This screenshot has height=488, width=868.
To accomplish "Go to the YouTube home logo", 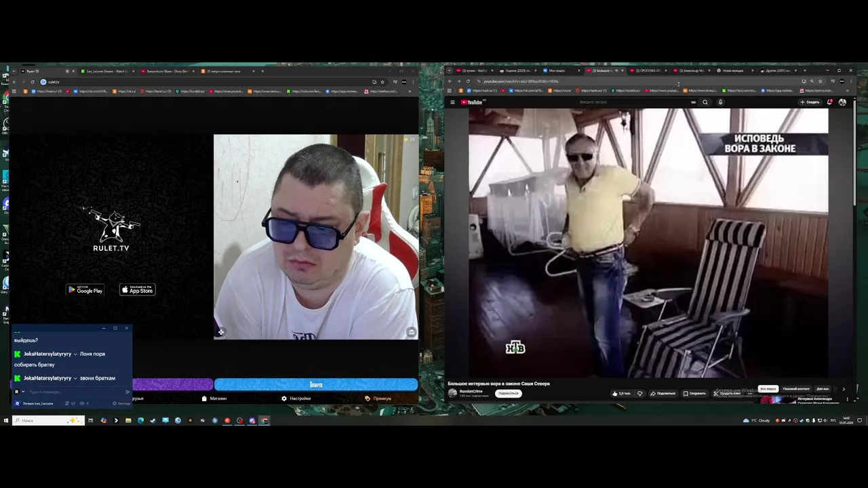I will [471, 102].
